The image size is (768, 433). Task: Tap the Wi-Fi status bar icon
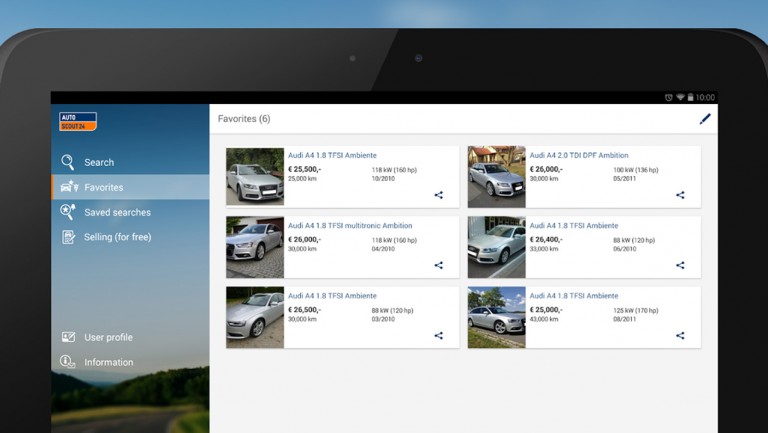pyautogui.click(x=680, y=97)
